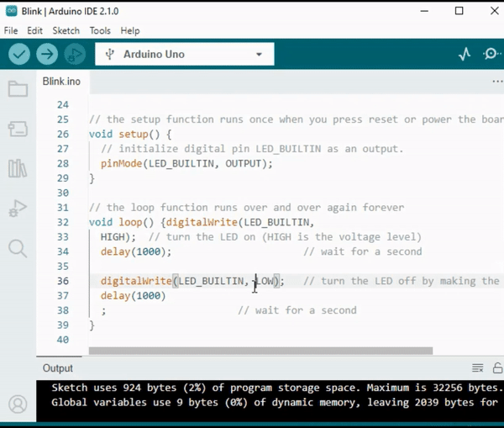Open the Sketchbook folder panel
The width and height of the screenshot is (504, 428).
(18, 89)
